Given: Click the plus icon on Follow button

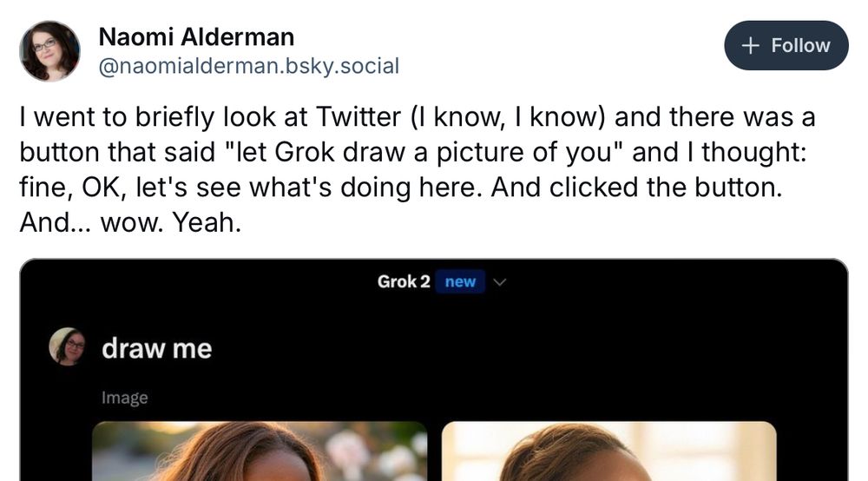Looking at the screenshot, I should click(752, 45).
